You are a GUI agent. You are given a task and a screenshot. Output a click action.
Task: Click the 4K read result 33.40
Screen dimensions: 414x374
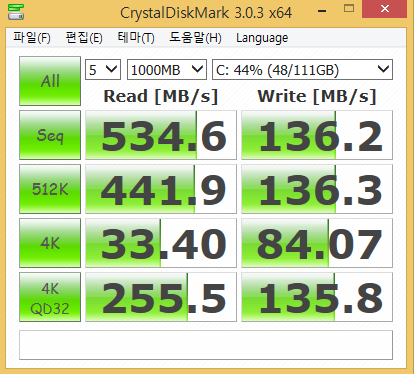[x=161, y=243]
